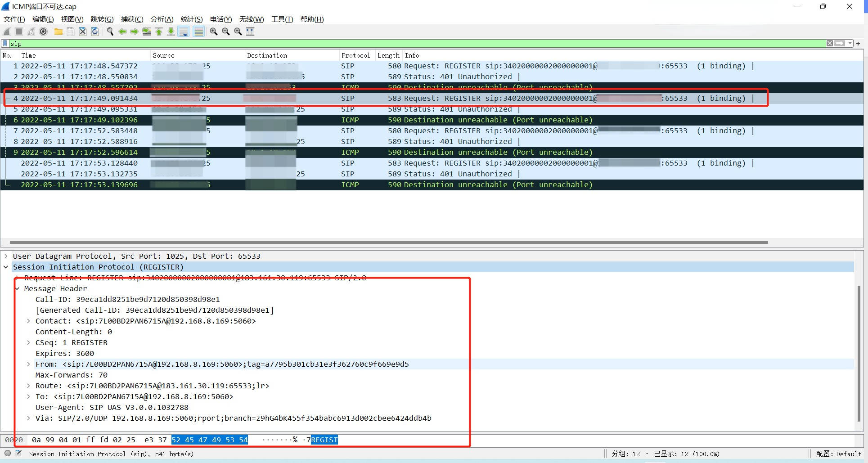Find a packet with magnifier icon
Viewport: 868px width, 463px height.
110,31
